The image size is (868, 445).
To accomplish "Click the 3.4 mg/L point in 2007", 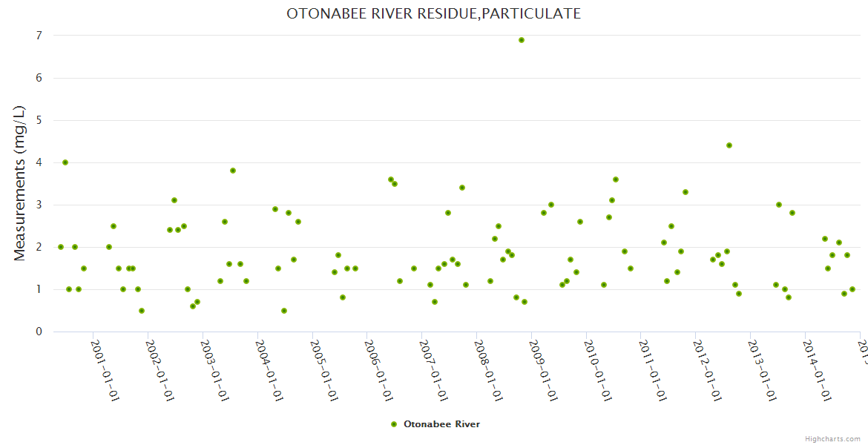I will point(462,188).
